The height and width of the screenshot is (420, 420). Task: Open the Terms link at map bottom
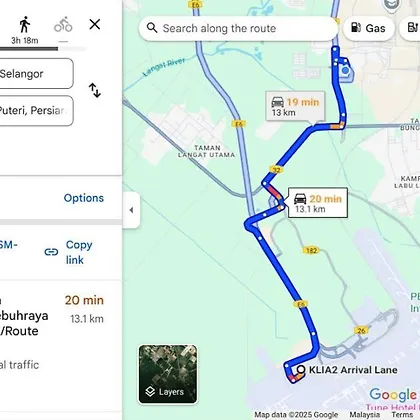point(402,415)
